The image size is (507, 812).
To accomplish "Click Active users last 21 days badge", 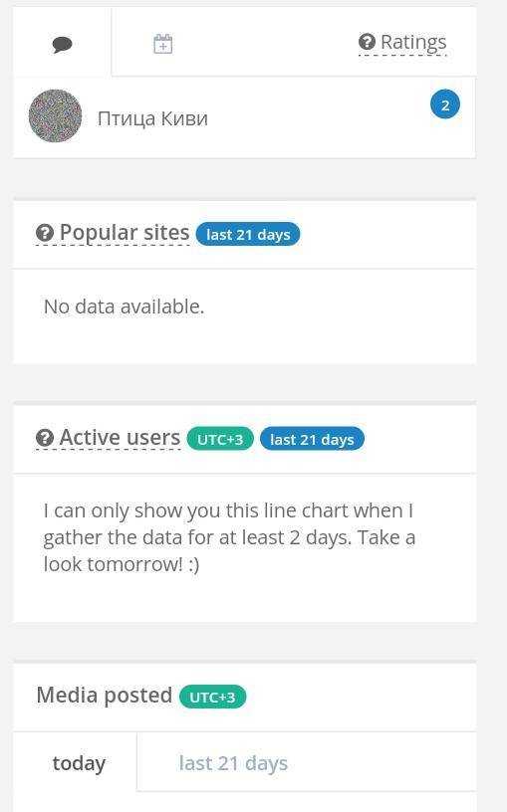I will pyautogui.click(x=312, y=439).
